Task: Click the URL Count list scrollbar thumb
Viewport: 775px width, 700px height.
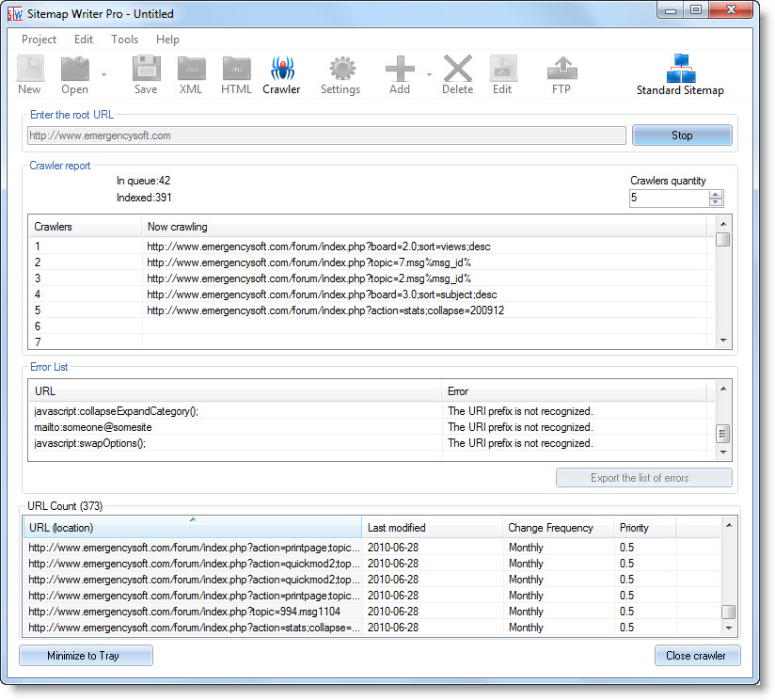Action: pyautogui.click(x=729, y=612)
